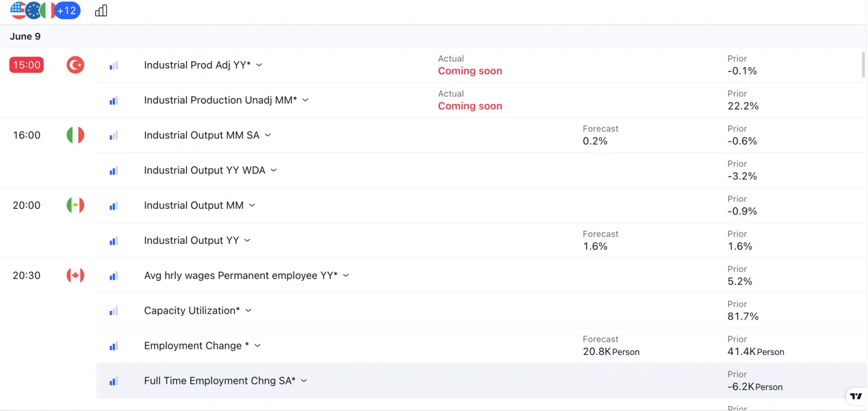Click importance bars icon beside Industrial Prod Adj YY
868x411 pixels.
pos(114,66)
